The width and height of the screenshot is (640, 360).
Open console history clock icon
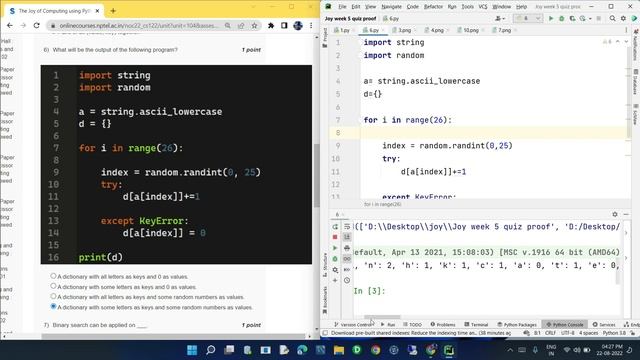347,280
